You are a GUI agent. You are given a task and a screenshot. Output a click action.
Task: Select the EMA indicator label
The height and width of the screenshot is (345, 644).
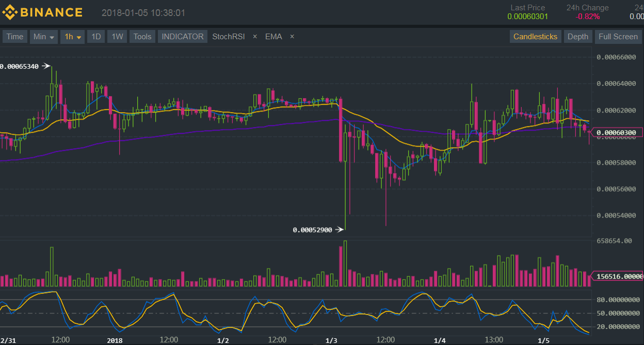click(273, 37)
